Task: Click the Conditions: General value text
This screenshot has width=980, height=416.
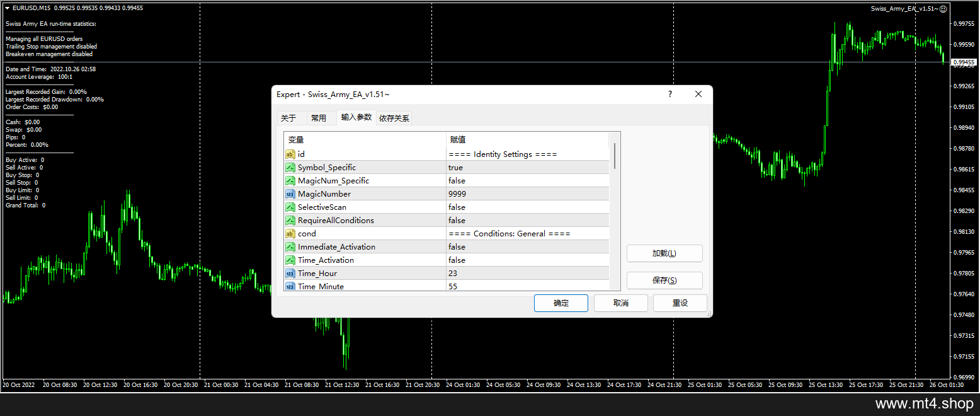Action: tap(510, 234)
